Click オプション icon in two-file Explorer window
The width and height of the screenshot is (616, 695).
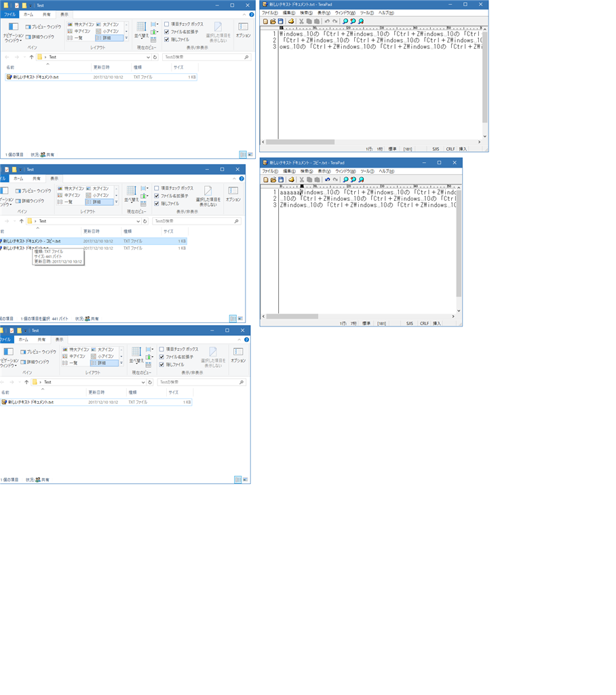tap(233, 191)
